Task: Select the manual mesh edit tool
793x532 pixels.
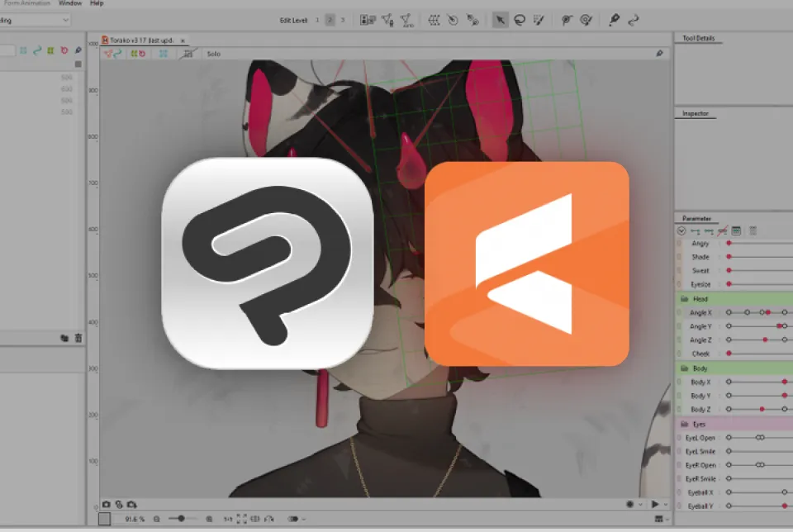Action: click(387, 20)
